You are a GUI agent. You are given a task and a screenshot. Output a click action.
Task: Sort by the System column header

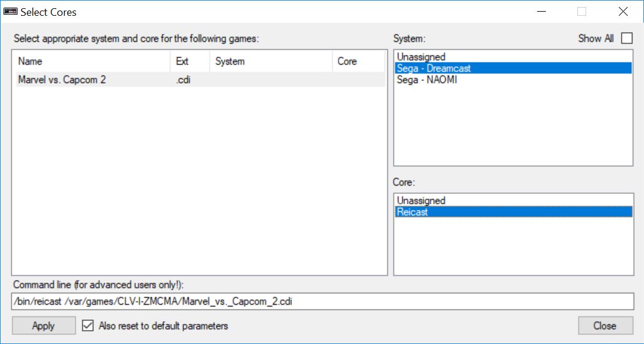pyautogui.click(x=271, y=61)
